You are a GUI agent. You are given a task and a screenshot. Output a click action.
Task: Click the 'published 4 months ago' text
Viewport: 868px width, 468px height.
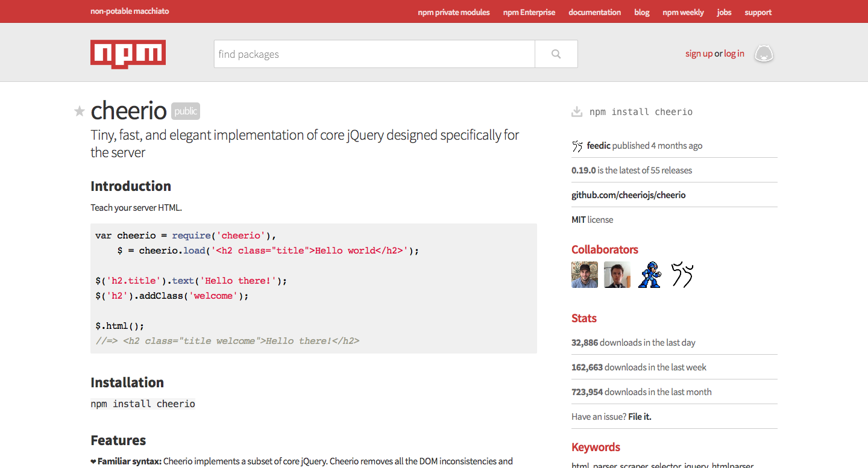(657, 146)
